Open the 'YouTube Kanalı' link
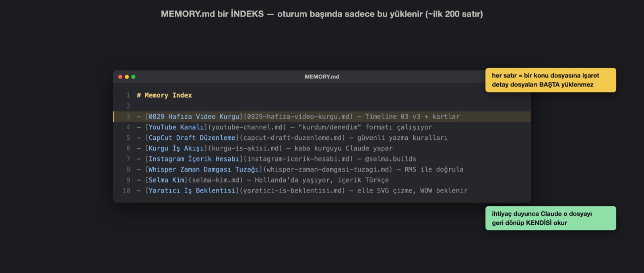 click(x=176, y=127)
